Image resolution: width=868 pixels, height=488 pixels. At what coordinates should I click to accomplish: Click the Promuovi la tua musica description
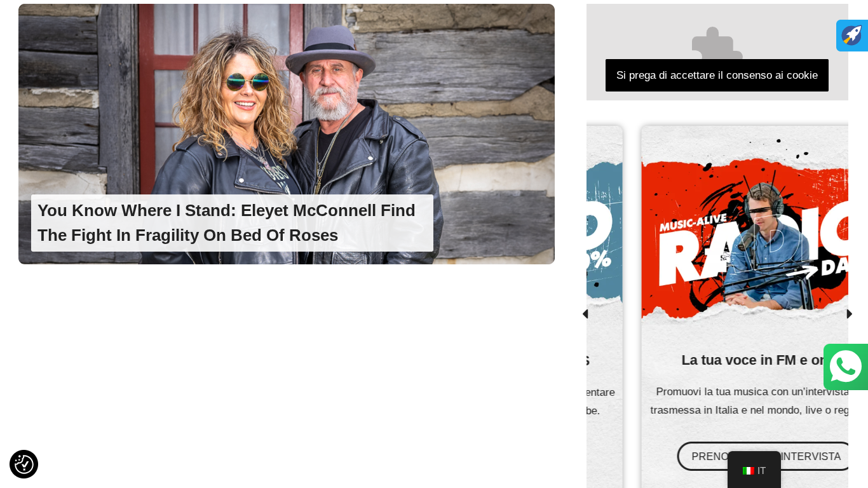point(750,401)
